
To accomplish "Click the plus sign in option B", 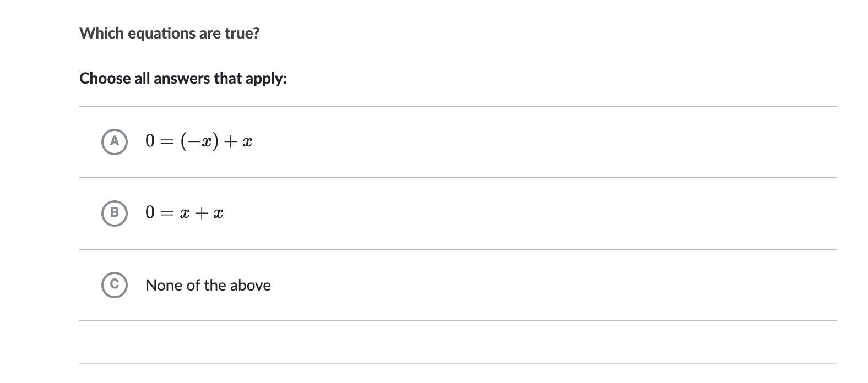I will [201, 214].
